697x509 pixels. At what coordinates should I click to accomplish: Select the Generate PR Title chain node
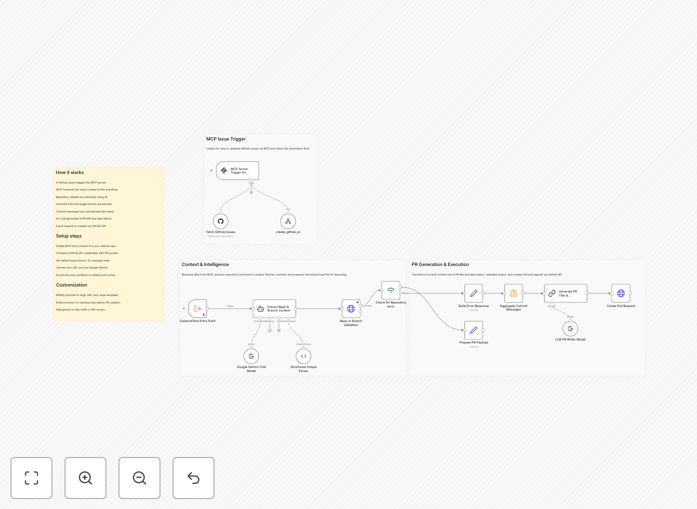[566, 293]
